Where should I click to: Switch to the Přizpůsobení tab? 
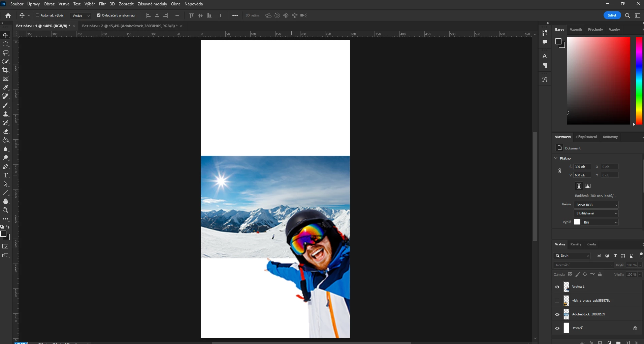586,137
